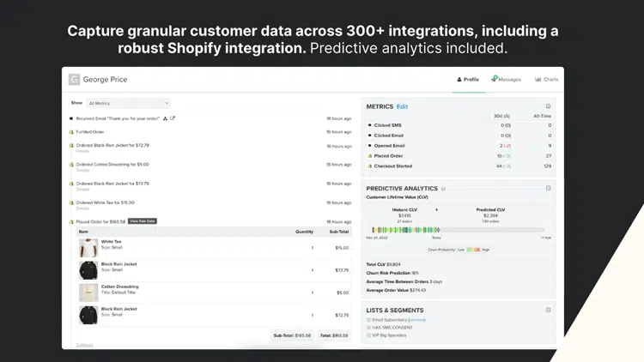The width and height of the screenshot is (644, 362).
Task: Switch to the Messages tab
Action: coord(506,79)
